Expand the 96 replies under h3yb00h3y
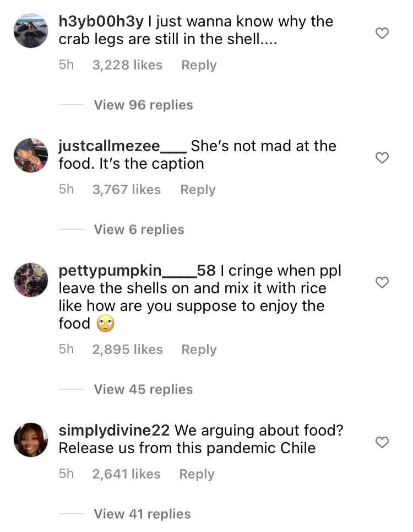The image size is (413, 532). (143, 105)
